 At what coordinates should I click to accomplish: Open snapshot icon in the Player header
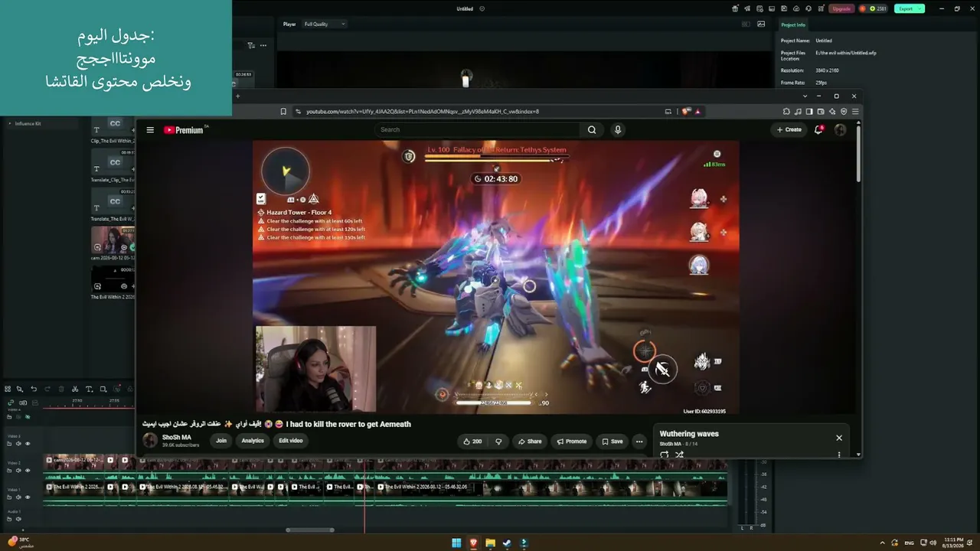coord(761,24)
